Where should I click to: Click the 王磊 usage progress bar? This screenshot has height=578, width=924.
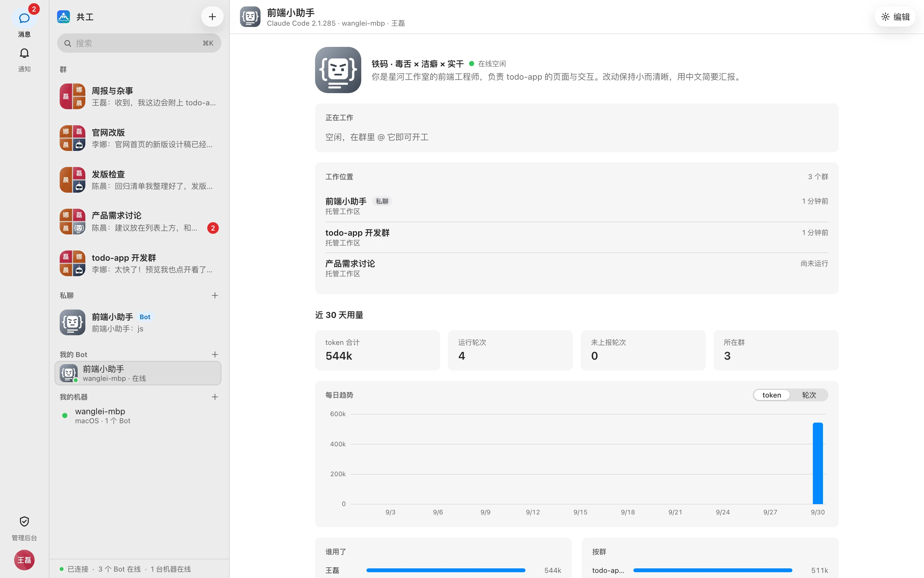[446, 570]
